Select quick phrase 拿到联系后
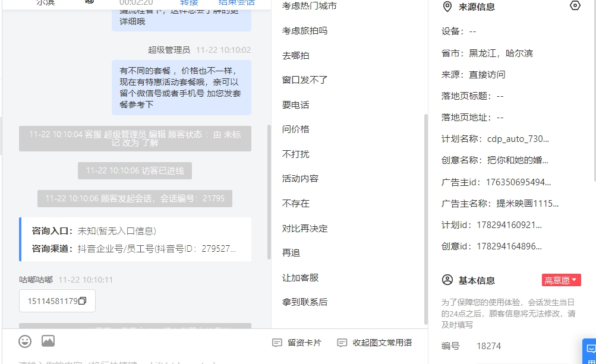Viewport: 596px width, 364px height. pos(304,302)
